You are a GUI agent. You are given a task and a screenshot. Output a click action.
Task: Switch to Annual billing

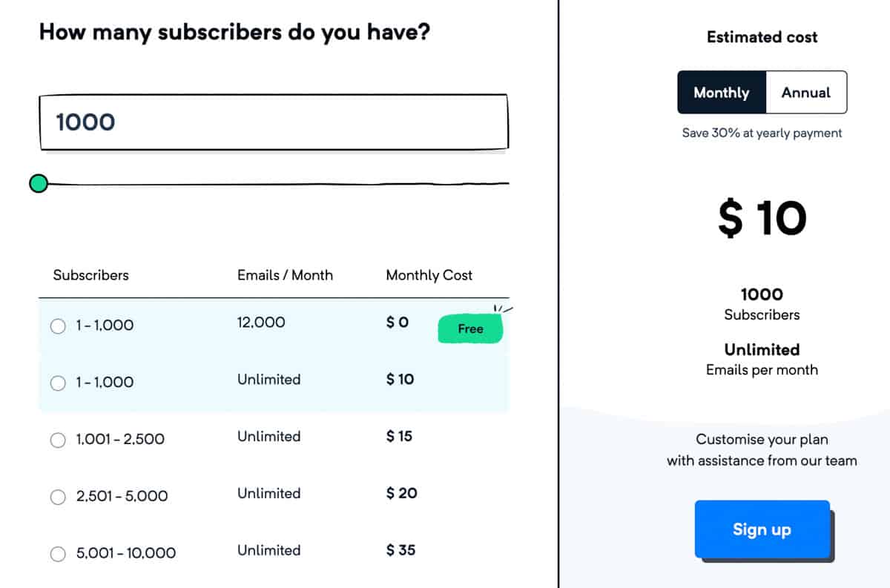805,93
